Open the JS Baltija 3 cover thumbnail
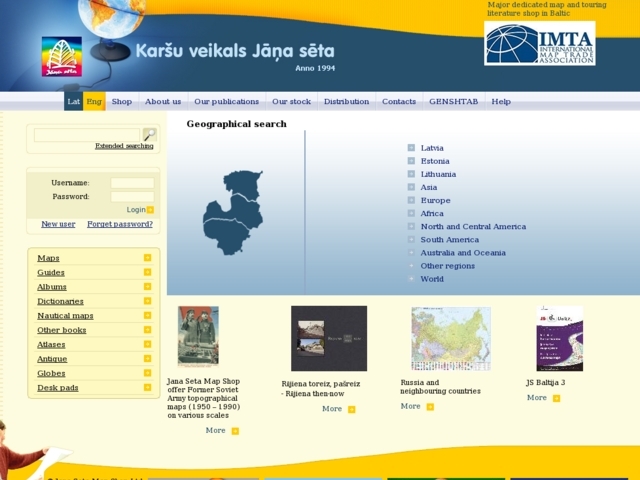Image resolution: width=640 pixels, height=480 pixels. tap(560, 339)
